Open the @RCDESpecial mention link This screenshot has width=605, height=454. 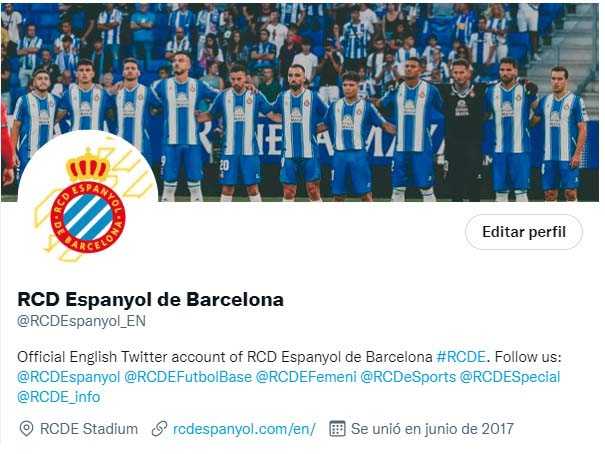click(x=510, y=377)
